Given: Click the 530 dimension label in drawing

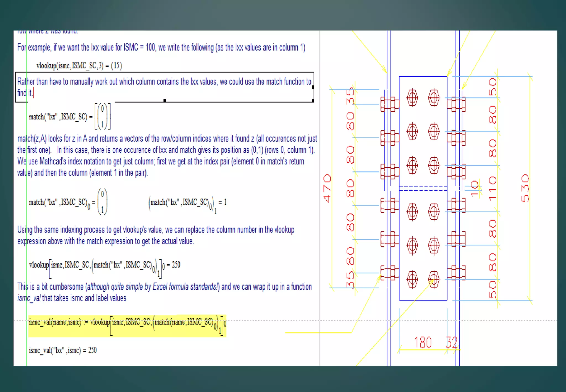Looking at the screenshot, I should pyautogui.click(x=525, y=188).
